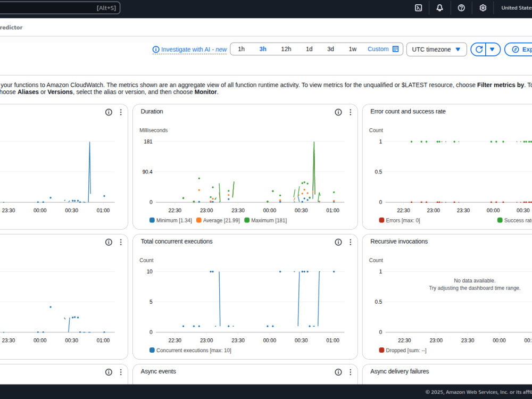
Task: Open the notifications bell
Action: pos(439,8)
